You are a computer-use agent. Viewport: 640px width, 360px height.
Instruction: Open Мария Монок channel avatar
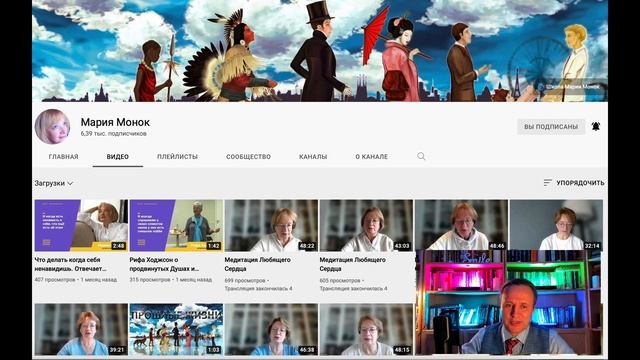pos(53,127)
